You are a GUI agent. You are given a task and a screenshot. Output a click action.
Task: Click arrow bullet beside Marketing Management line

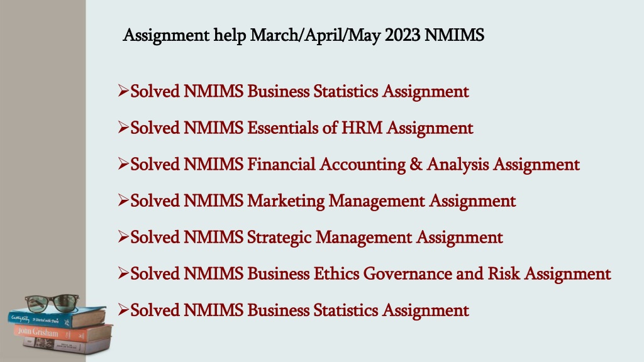click(x=123, y=200)
